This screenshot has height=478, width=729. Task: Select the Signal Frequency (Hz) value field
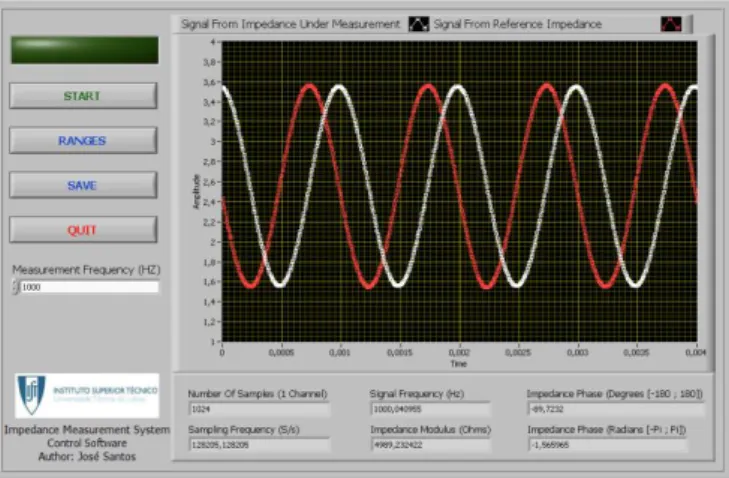pyautogui.click(x=431, y=409)
